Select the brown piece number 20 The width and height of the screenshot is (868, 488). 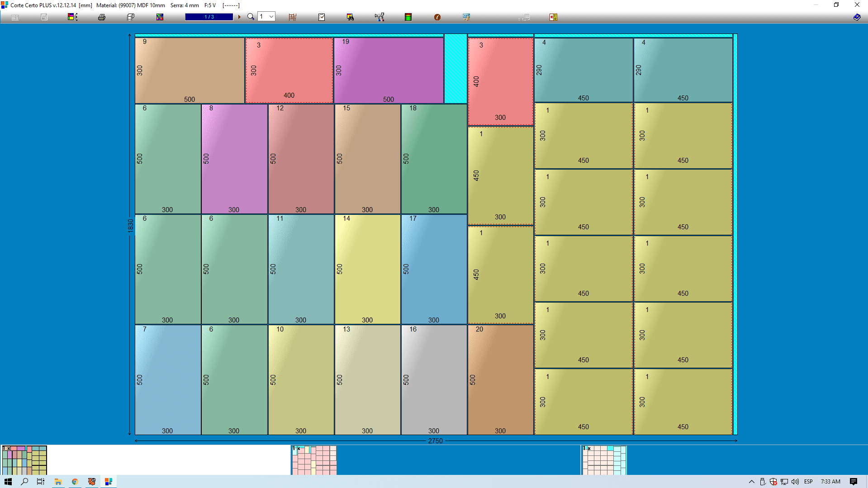pyautogui.click(x=500, y=380)
